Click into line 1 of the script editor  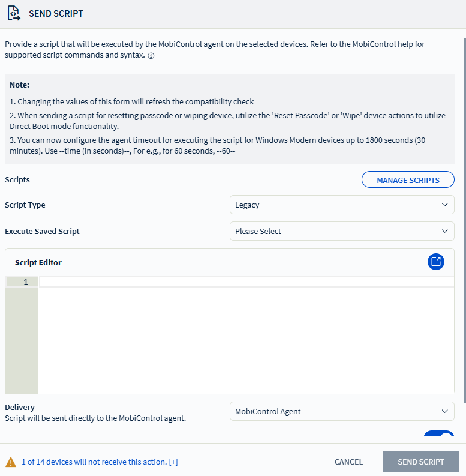click(246, 282)
